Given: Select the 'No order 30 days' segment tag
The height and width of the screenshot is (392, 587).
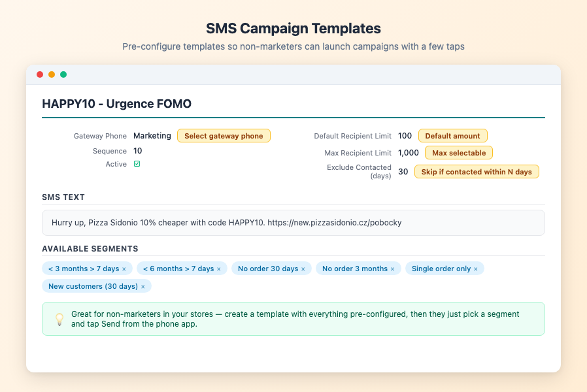Looking at the screenshot, I should [268, 269].
